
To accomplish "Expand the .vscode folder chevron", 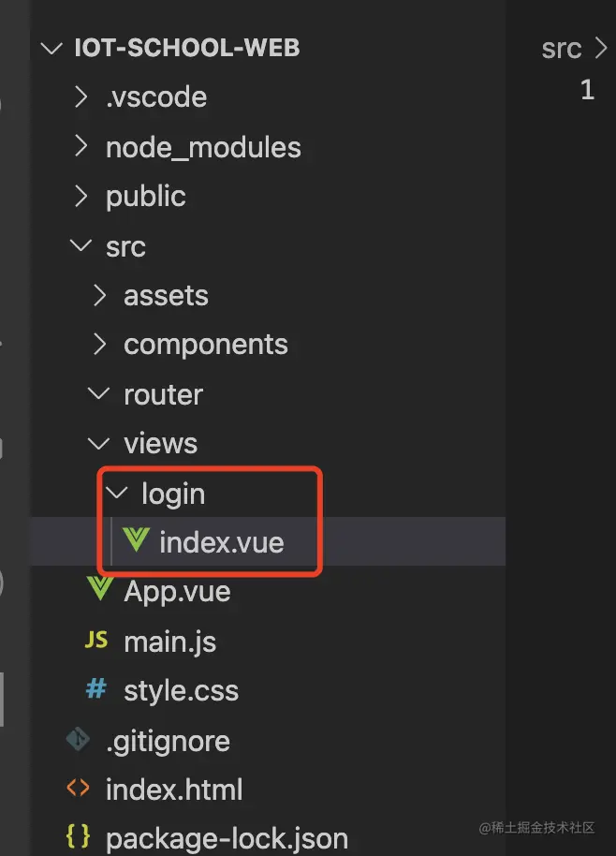I will click(81, 97).
